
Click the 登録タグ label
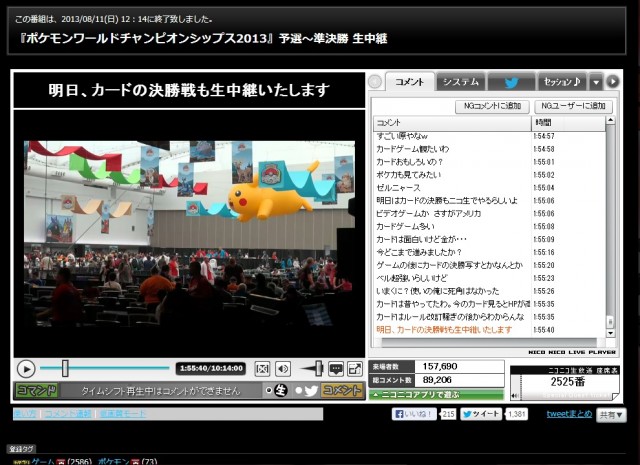click(22, 449)
